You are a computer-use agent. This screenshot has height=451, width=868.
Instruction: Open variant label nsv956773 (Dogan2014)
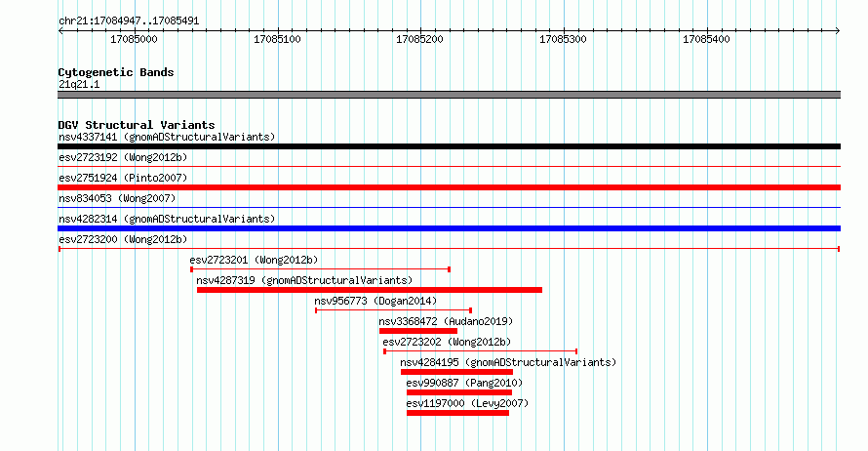[375, 301]
